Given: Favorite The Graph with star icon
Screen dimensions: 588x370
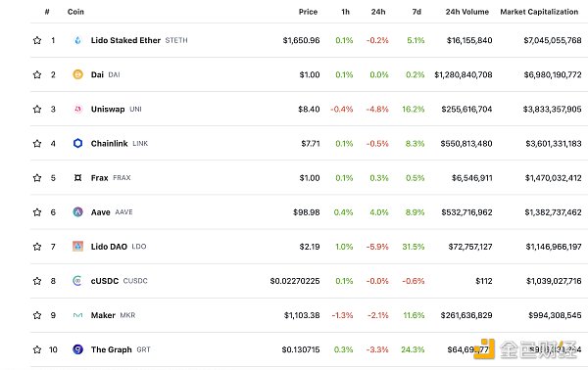Looking at the screenshot, I should click(37, 349).
